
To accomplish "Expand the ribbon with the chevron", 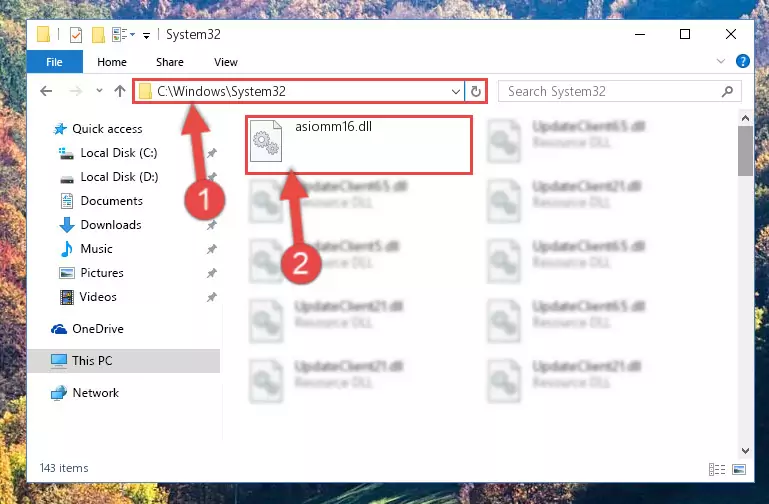I will (x=720, y=61).
